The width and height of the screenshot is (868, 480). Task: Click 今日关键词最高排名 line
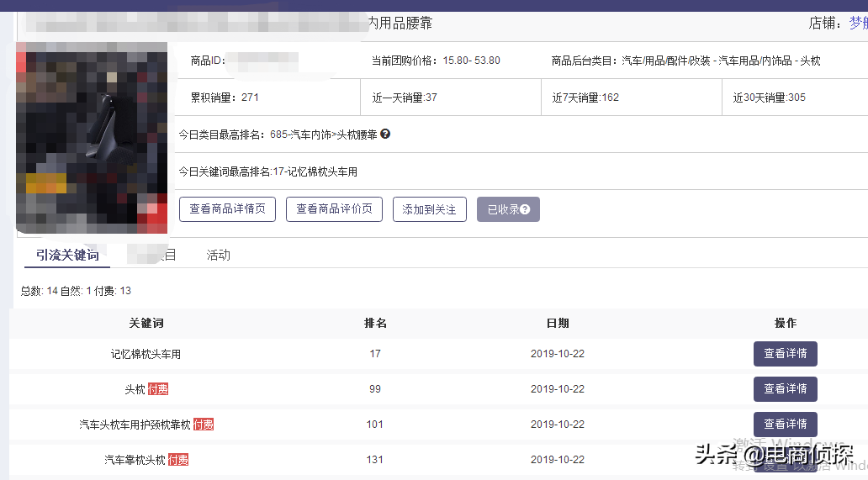pos(268,172)
